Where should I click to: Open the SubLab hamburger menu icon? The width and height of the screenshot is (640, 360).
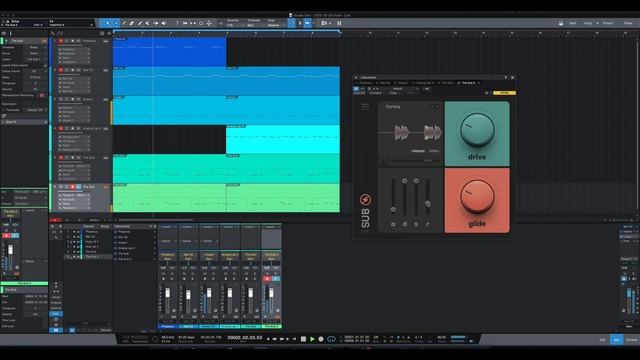pos(365,107)
